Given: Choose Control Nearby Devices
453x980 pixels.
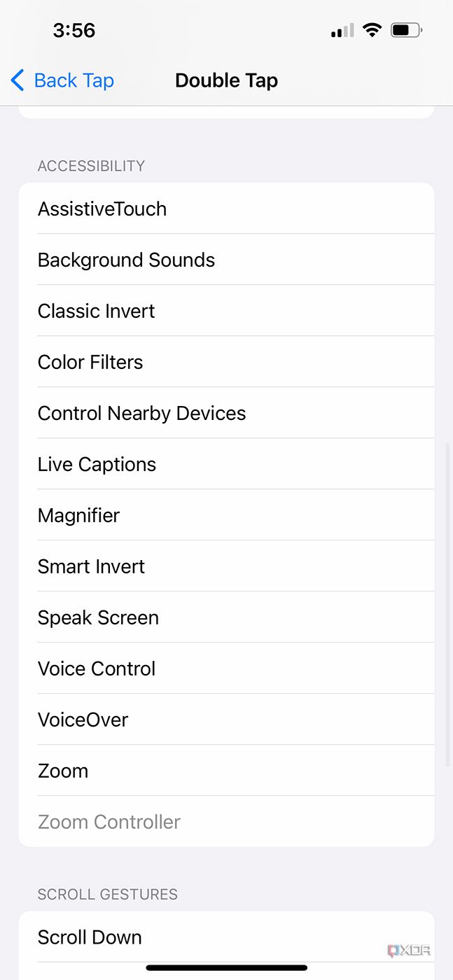Looking at the screenshot, I should tap(141, 413).
